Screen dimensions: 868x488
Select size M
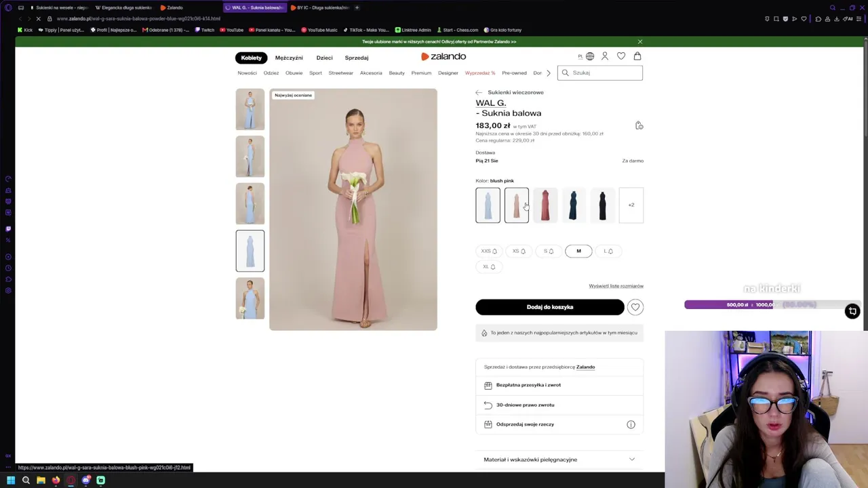point(578,251)
